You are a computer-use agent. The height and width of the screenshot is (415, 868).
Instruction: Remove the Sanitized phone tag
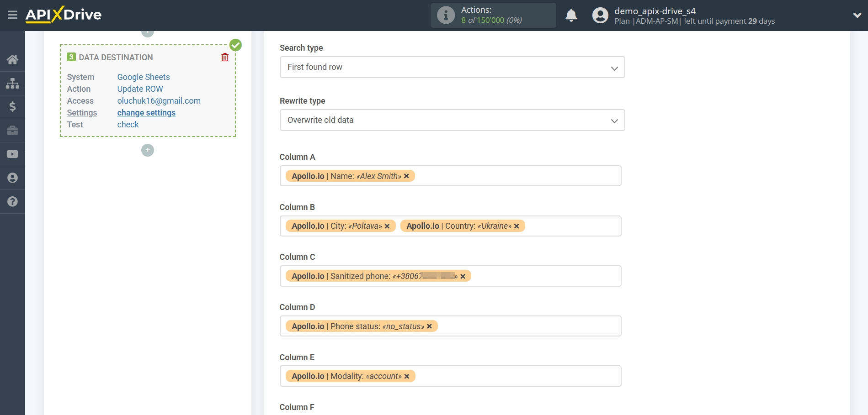(x=463, y=276)
